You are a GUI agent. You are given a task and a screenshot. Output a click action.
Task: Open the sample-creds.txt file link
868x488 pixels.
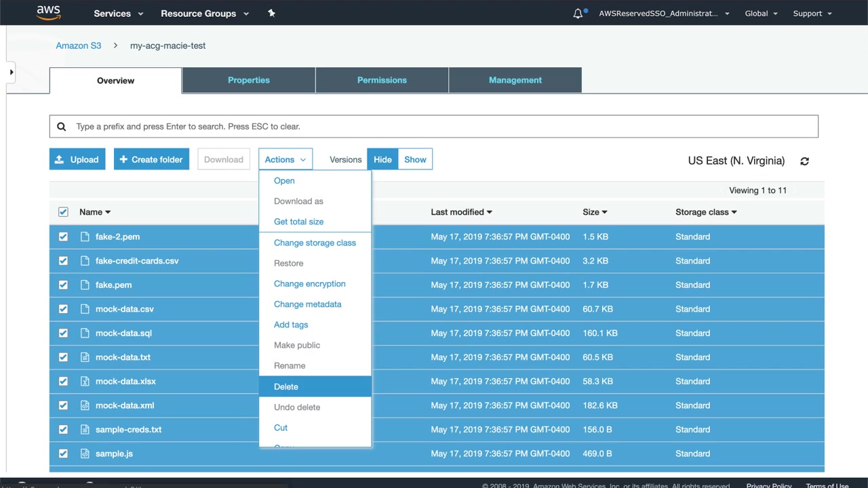tap(129, 430)
